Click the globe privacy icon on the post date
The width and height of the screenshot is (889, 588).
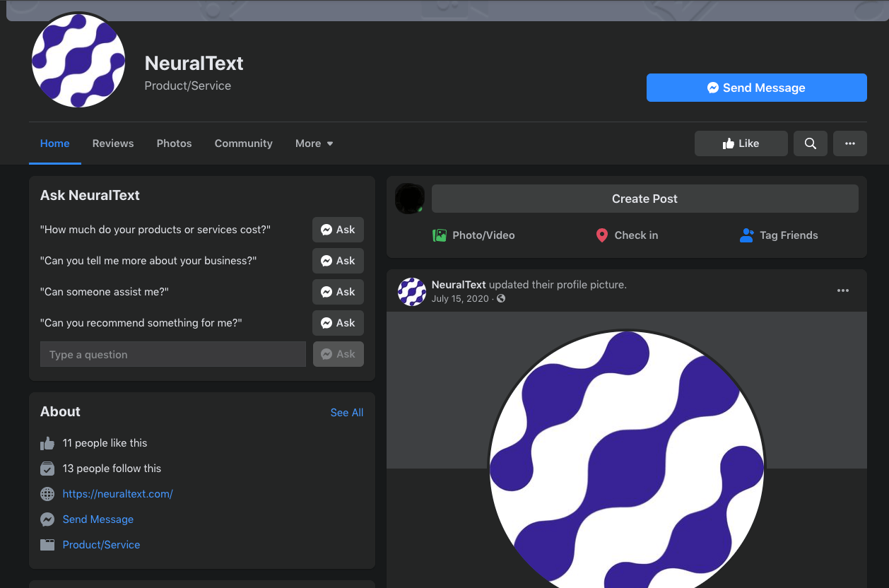point(500,298)
